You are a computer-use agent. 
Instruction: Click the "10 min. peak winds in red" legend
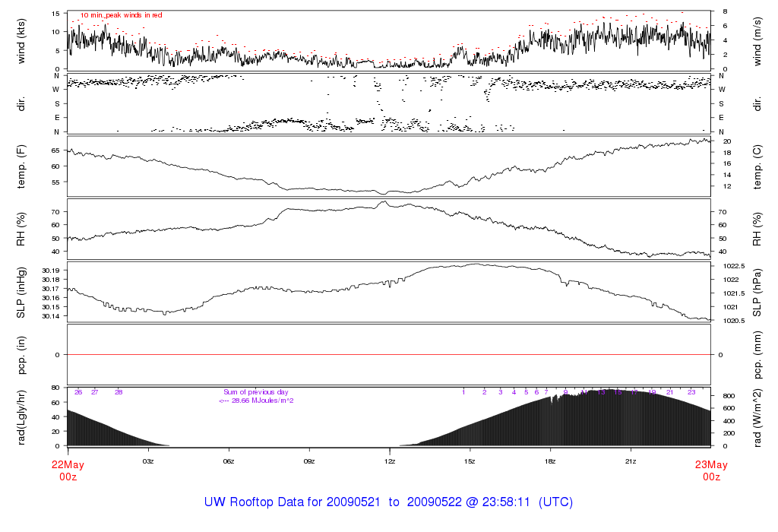pyautogui.click(x=121, y=15)
